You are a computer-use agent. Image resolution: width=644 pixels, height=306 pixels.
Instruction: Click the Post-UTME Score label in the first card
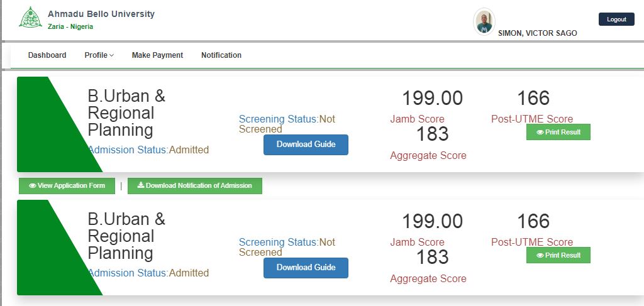[532, 119]
